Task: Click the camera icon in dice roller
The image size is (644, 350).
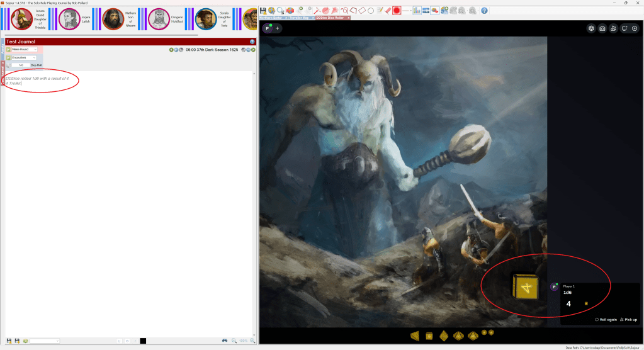Action: pyautogui.click(x=602, y=28)
